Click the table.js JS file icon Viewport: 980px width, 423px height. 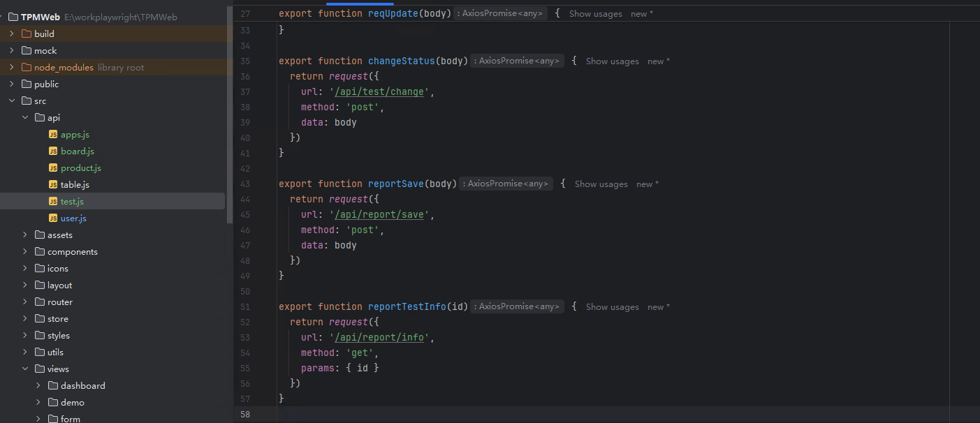click(53, 185)
